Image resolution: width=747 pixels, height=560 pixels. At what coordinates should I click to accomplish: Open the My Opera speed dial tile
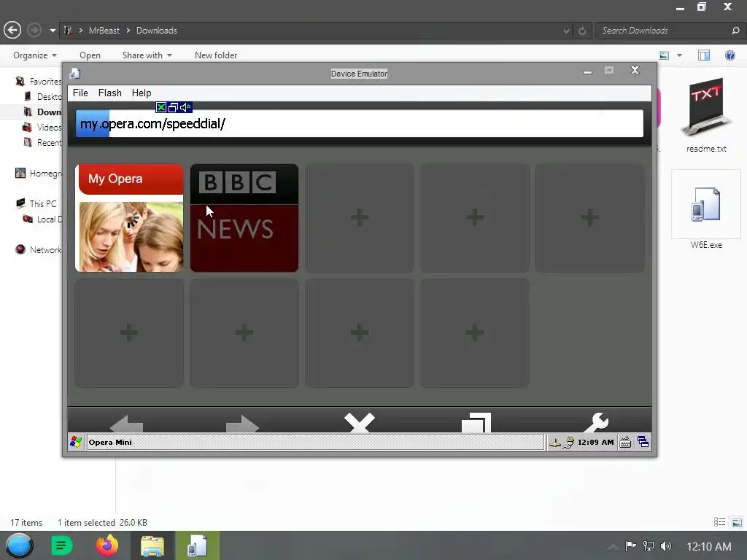129,218
